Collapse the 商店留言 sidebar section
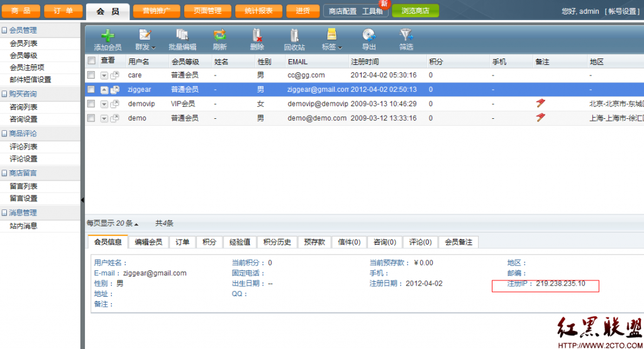The height and width of the screenshot is (349, 644). 4,173
